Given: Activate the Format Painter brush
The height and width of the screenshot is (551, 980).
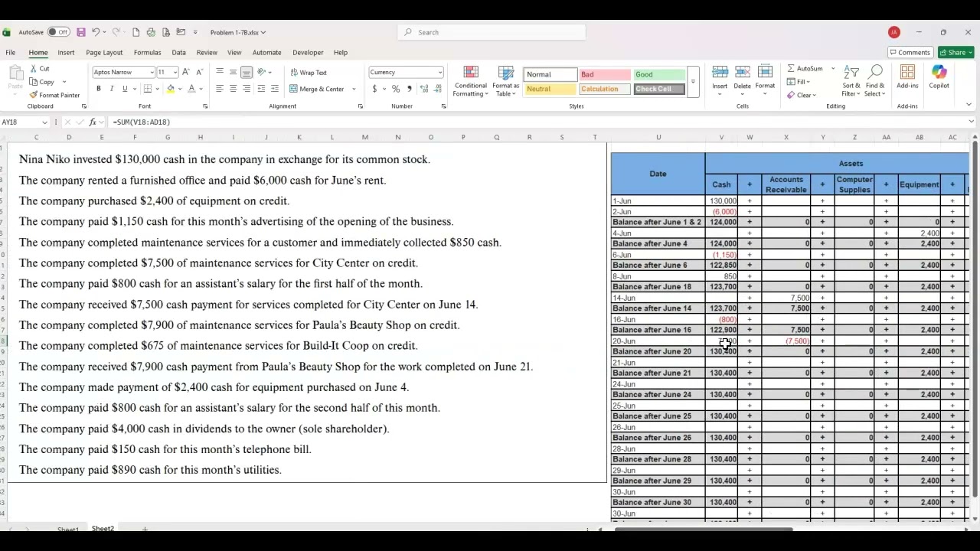Looking at the screenshot, I should pos(34,95).
